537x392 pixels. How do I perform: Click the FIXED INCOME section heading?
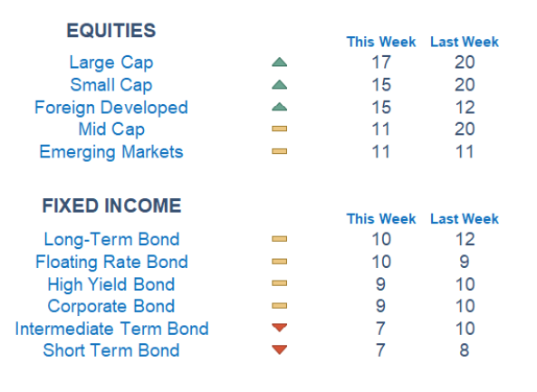pyautogui.click(x=111, y=206)
